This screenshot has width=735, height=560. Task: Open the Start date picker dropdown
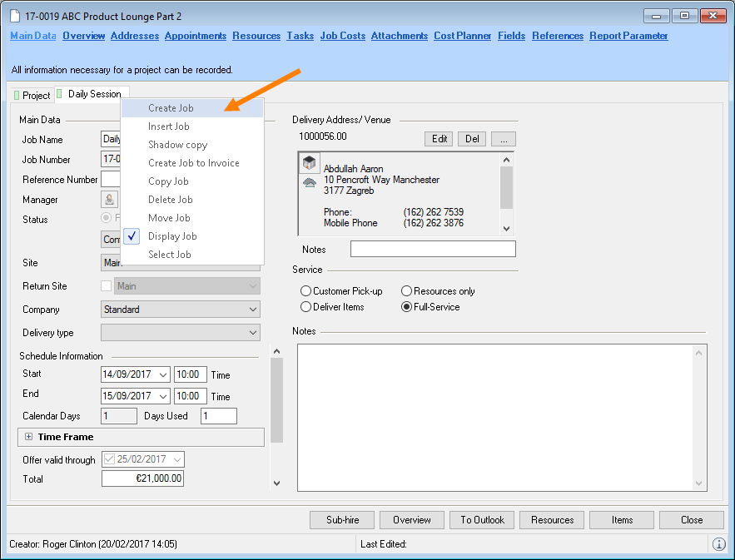[x=162, y=374]
